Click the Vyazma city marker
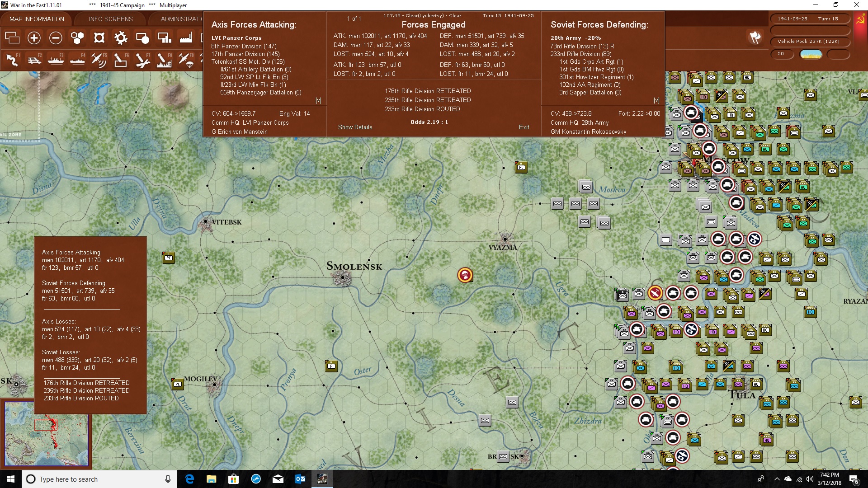868x488 pixels. (x=505, y=239)
